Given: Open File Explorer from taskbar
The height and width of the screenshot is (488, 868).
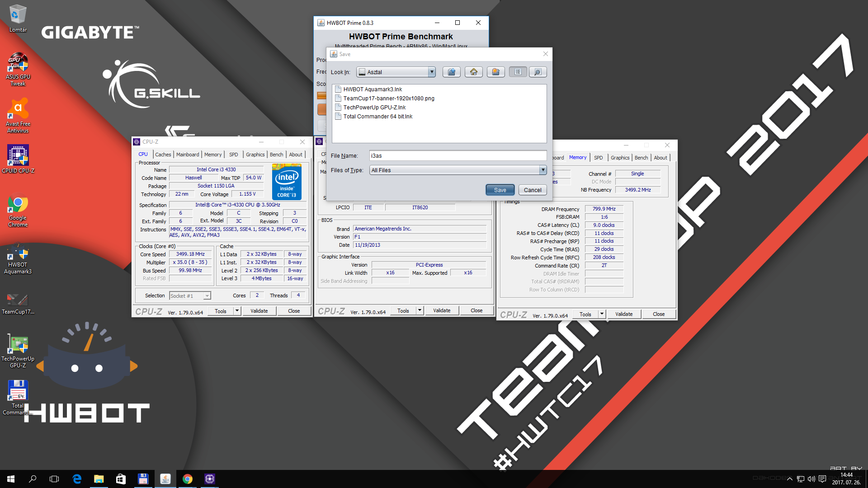Looking at the screenshot, I should [x=99, y=479].
